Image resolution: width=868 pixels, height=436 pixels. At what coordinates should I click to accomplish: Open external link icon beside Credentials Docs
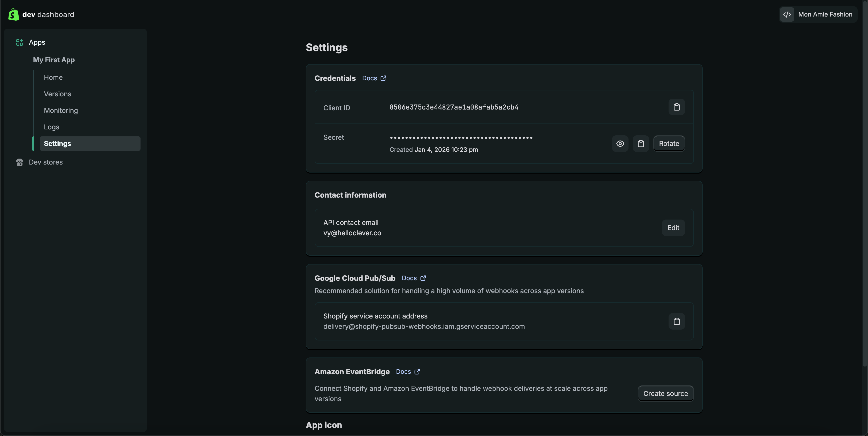(x=383, y=78)
